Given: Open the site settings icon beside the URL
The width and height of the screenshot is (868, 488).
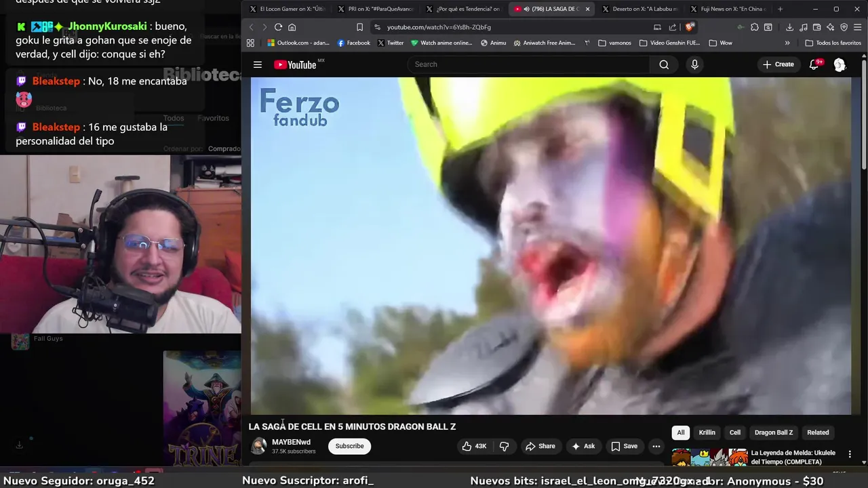Looking at the screenshot, I should [x=377, y=27].
